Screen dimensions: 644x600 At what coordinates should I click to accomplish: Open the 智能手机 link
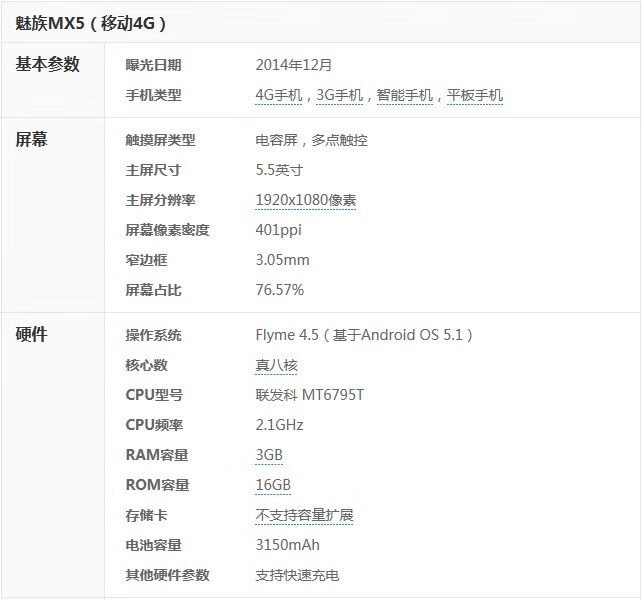pos(405,95)
